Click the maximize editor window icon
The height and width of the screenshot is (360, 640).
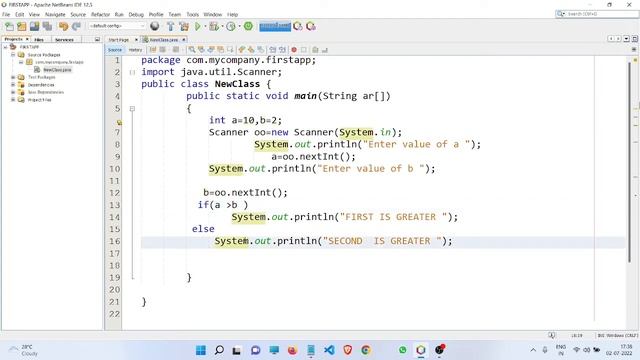pos(635,39)
